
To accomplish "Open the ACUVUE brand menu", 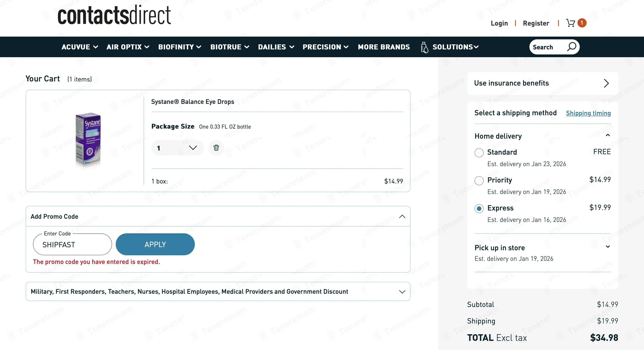I will point(80,47).
